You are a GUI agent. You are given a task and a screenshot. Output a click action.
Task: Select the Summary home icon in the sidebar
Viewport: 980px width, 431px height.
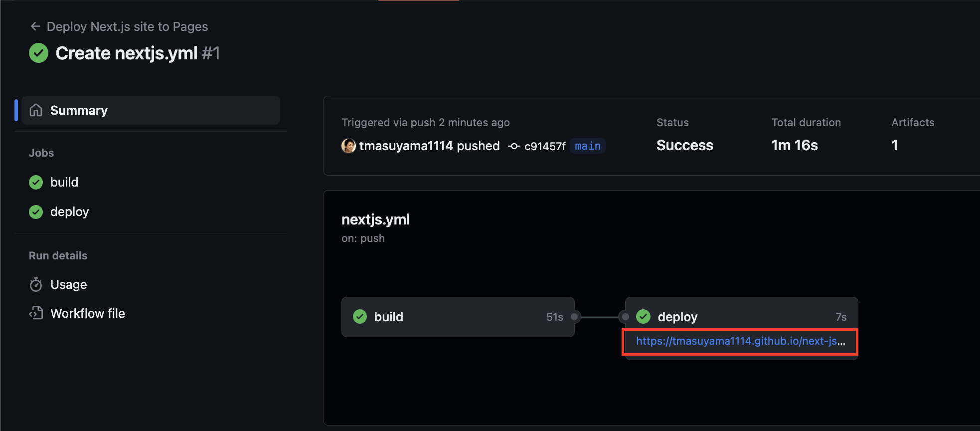tap(35, 110)
